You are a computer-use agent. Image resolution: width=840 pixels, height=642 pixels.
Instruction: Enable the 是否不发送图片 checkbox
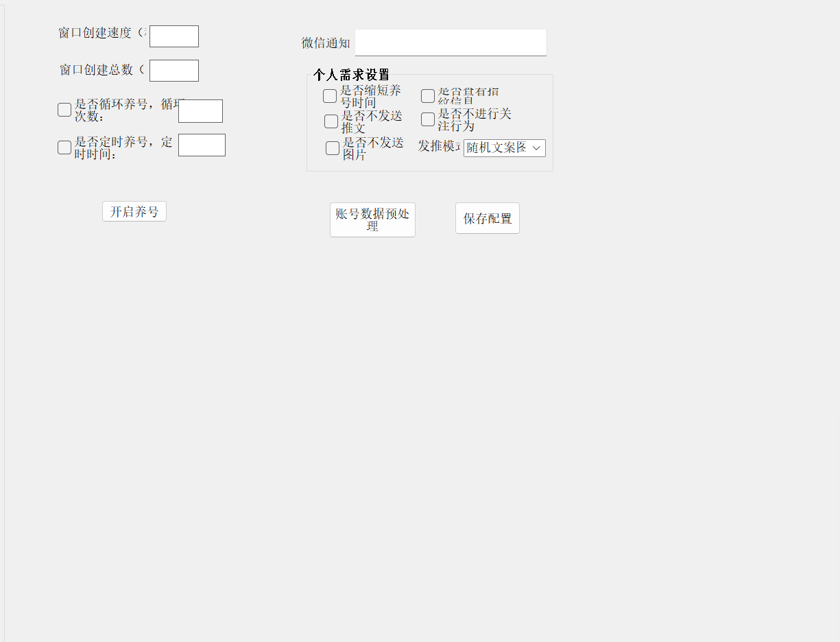point(333,148)
